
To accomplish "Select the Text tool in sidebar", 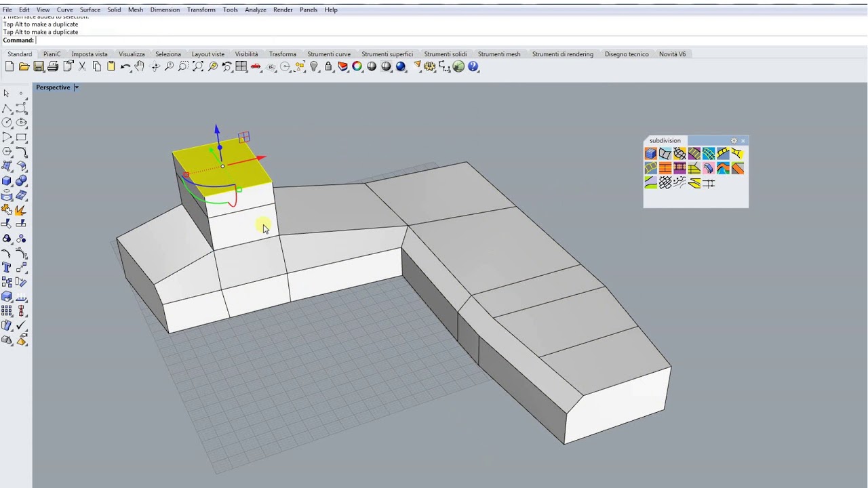I will point(7,268).
